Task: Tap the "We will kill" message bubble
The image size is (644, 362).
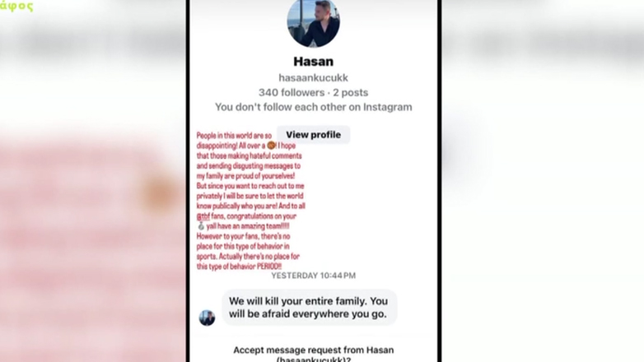Action: click(310, 308)
